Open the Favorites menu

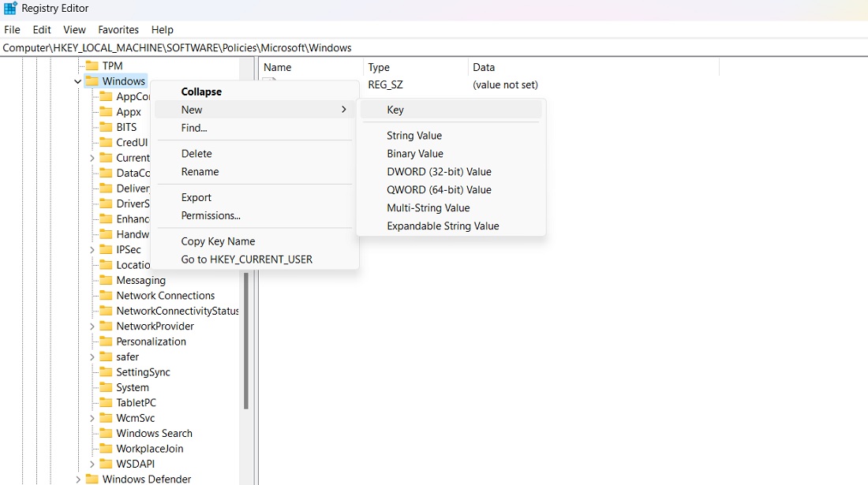click(x=118, y=29)
